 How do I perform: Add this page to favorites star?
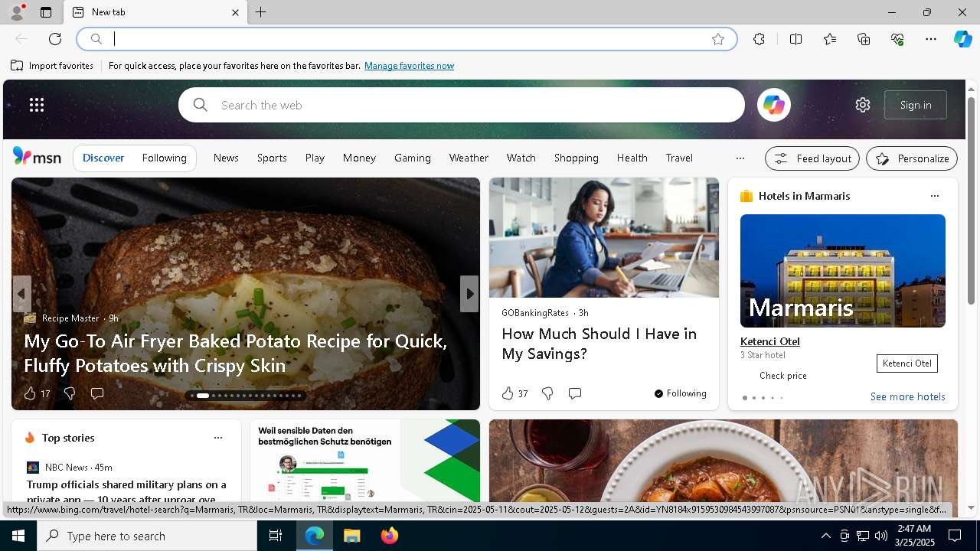pyautogui.click(x=717, y=39)
